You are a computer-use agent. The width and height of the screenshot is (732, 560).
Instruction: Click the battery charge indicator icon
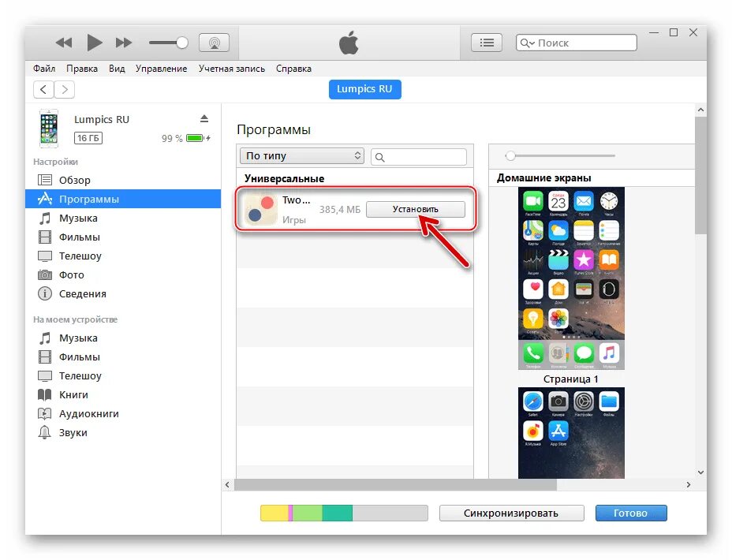(196, 138)
